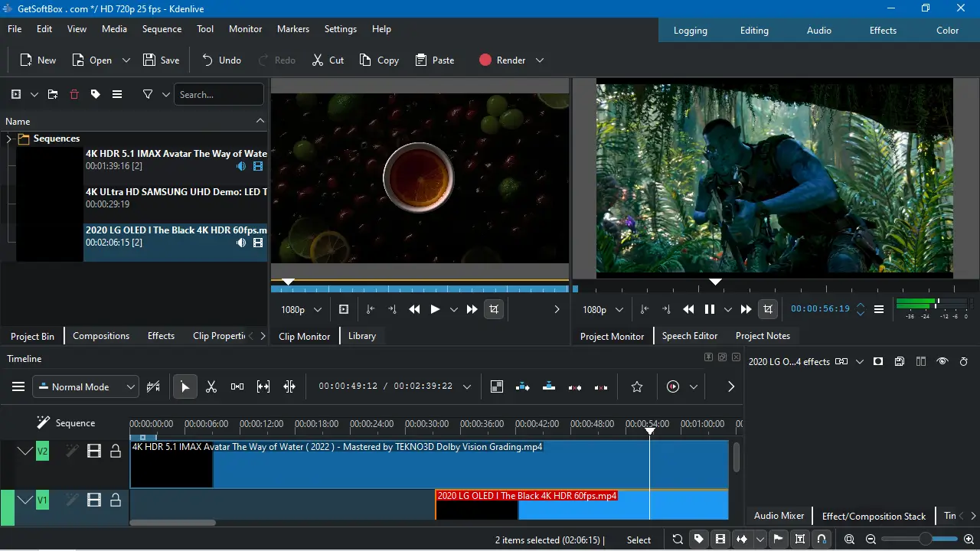Choose the Spacer tool in timeline toolbar
Screen dimensions: 980x551
(237, 386)
